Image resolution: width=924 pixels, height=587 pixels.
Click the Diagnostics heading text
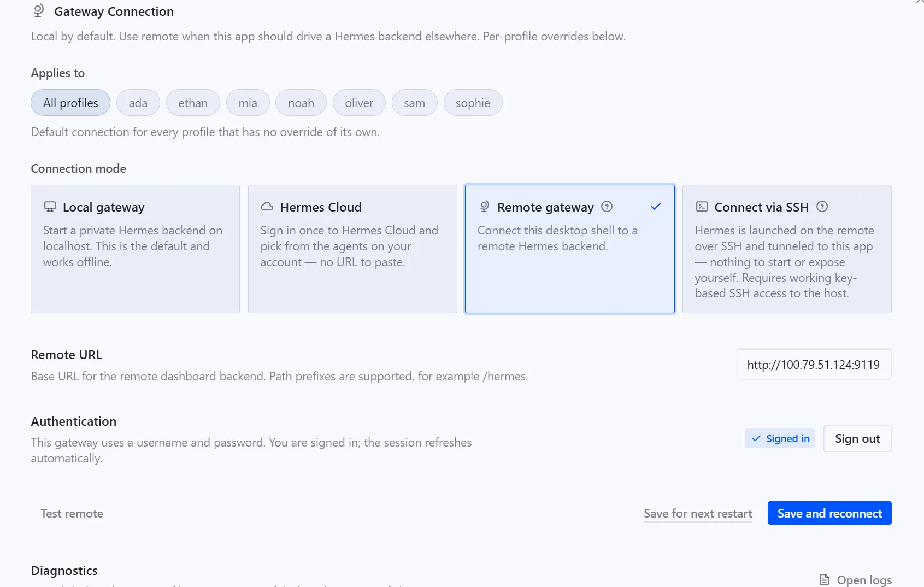(x=64, y=571)
